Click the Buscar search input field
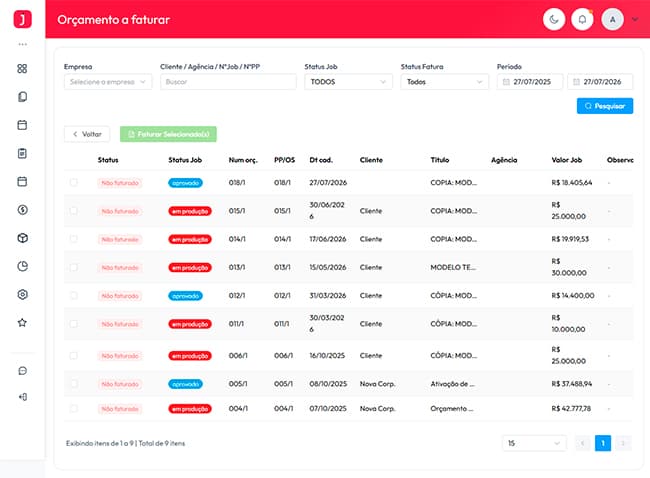The image size is (650, 478). [228, 82]
